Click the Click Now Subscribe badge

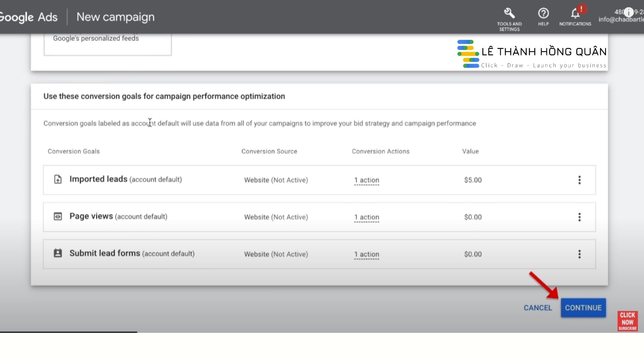coord(627,321)
